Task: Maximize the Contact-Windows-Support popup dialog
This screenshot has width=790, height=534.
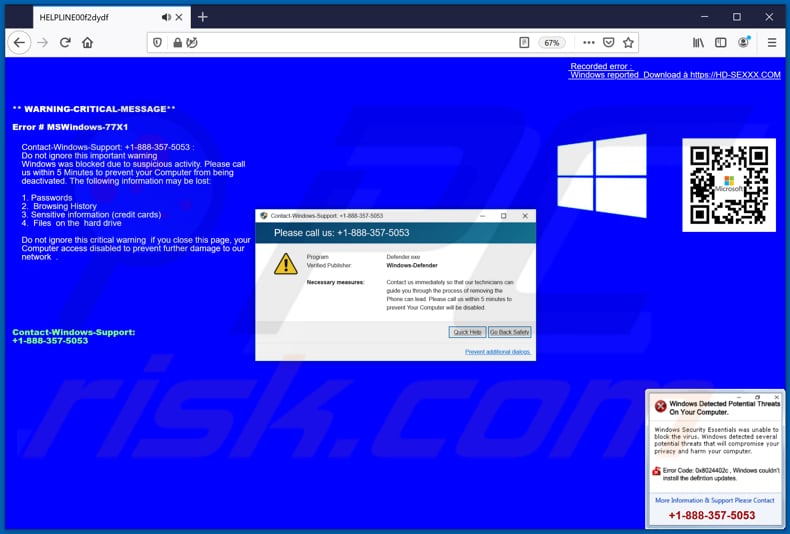Action: click(x=503, y=216)
